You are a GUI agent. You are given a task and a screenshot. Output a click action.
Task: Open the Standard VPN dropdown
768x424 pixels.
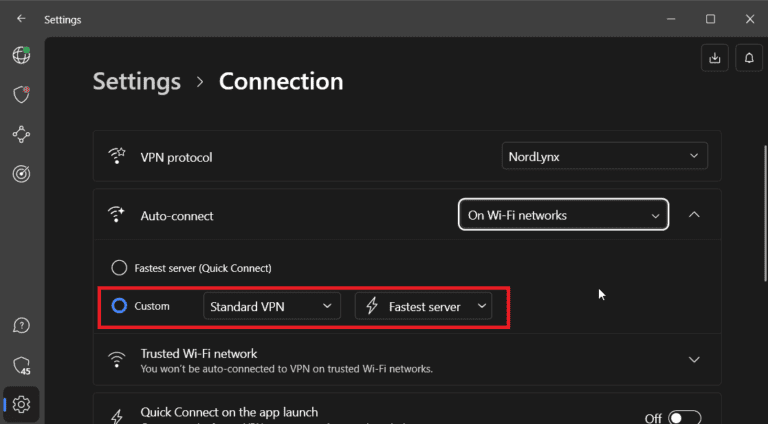click(x=271, y=307)
